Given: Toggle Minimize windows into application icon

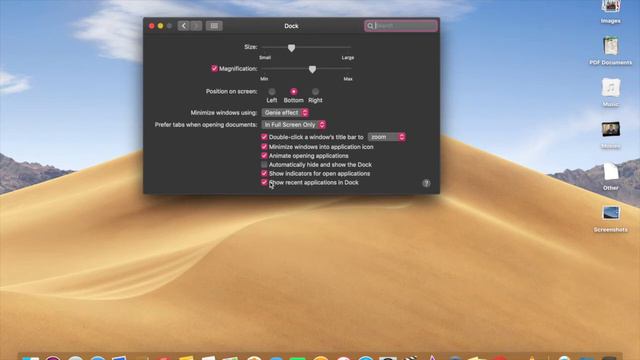Looking at the screenshot, I should coord(264,147).
